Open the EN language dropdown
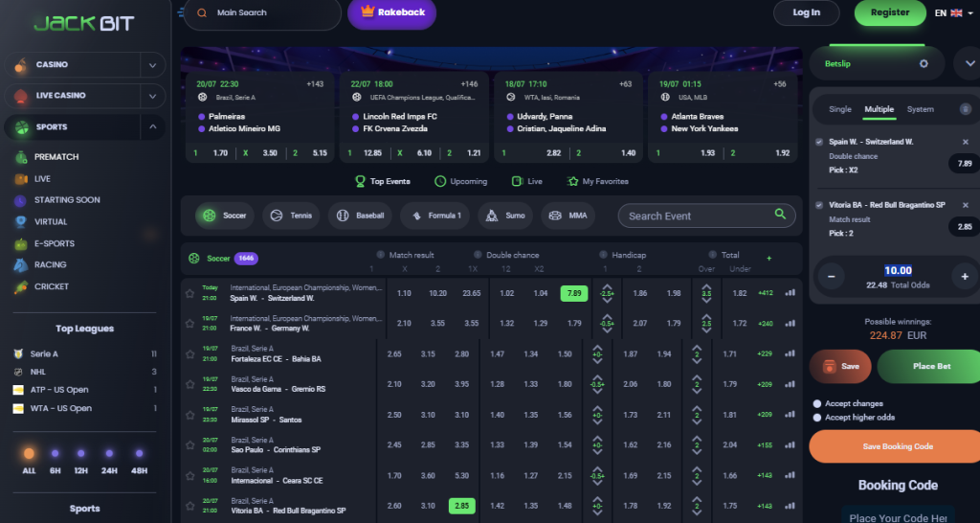 [x=947, y=13]
